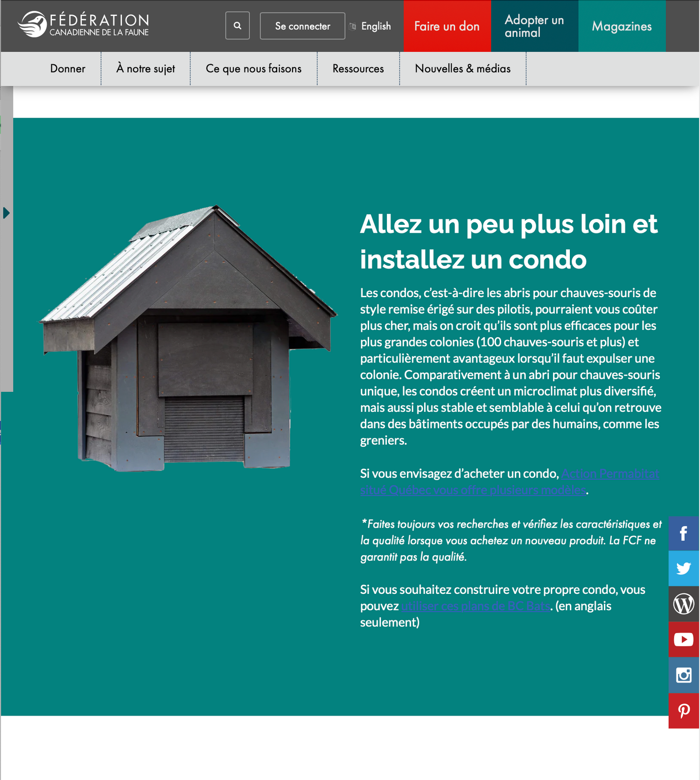The image size is (700, 780).
Task: Expand the Ressources menu
Action: (x=358, y=69)
